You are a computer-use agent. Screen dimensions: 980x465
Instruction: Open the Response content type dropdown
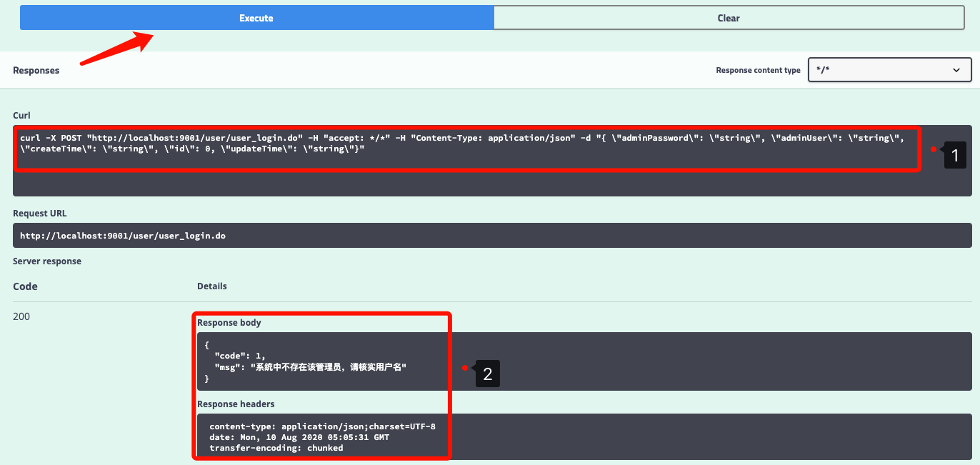(889, 70)
